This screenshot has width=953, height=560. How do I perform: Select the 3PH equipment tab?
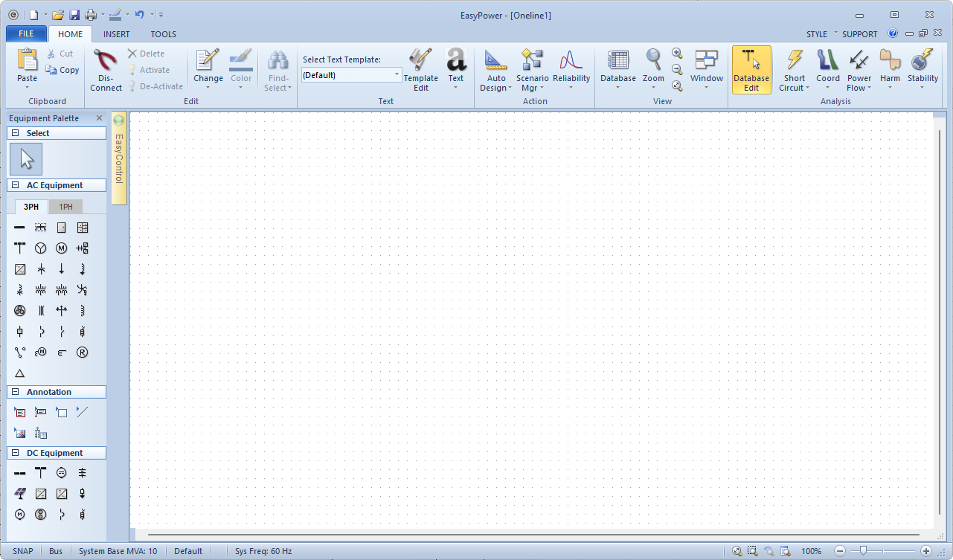(x=31, y=207)
